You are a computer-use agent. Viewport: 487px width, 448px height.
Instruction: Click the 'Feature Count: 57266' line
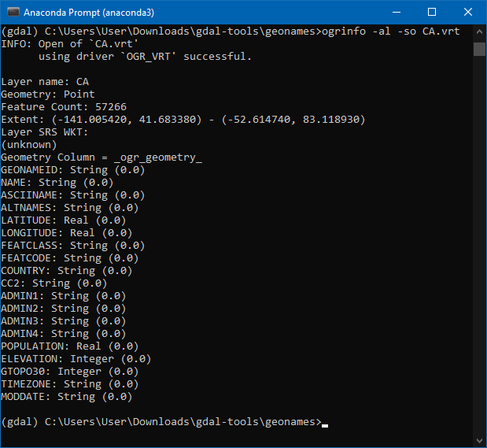click(x=64, y=107)
